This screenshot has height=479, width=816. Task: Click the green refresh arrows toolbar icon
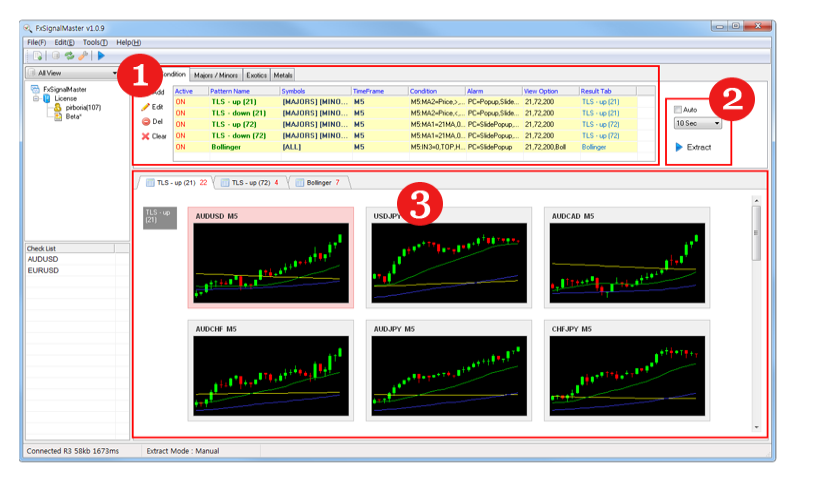[x=69, y=56]
